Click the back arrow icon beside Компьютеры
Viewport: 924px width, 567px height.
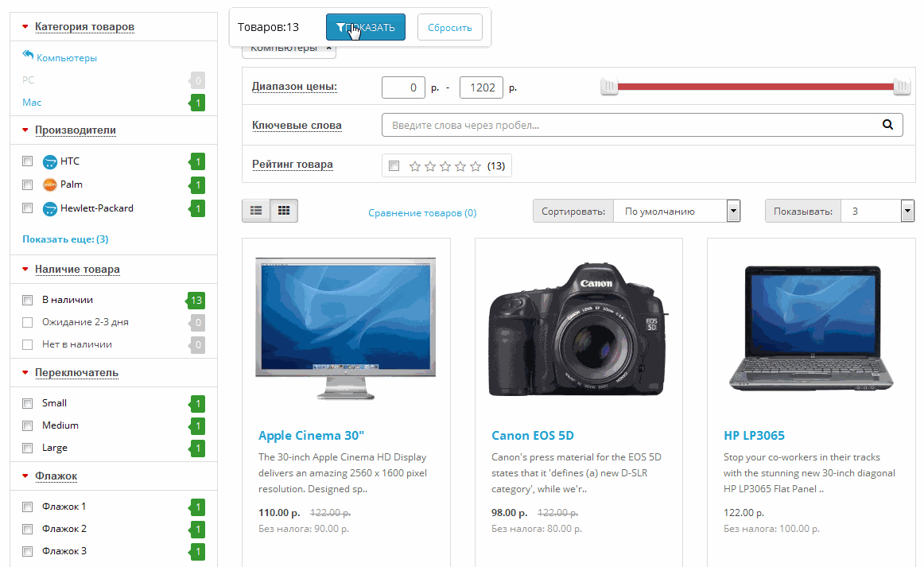(28, 55)
